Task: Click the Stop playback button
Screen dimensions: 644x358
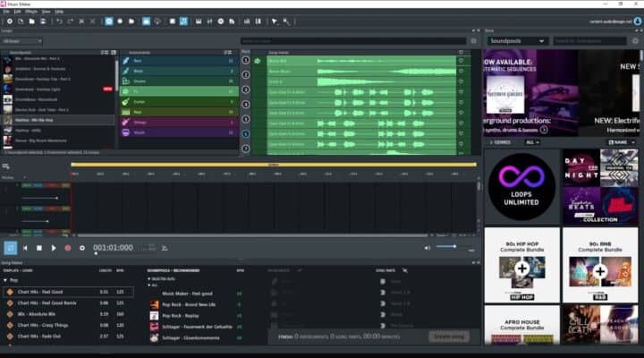Action: [39, 248]
